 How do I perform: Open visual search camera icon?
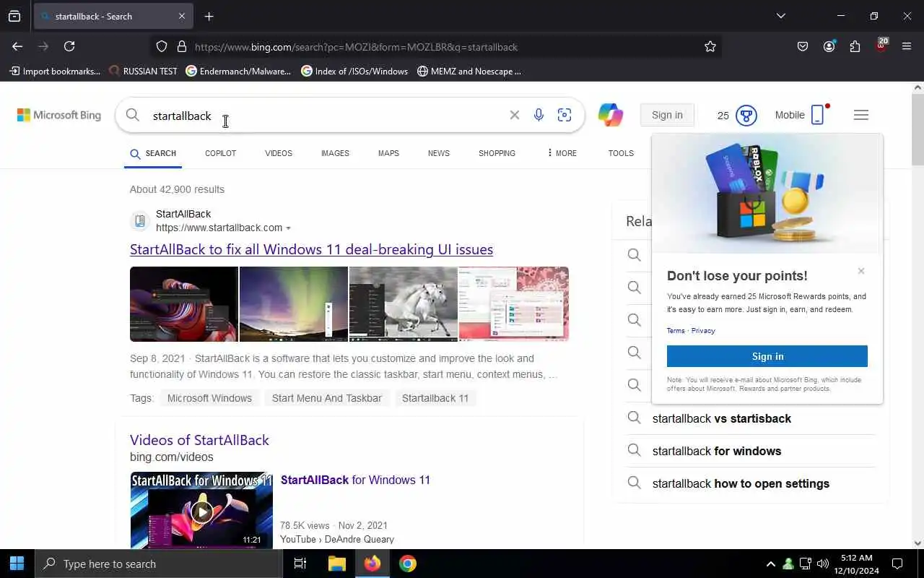pos(565,115)
